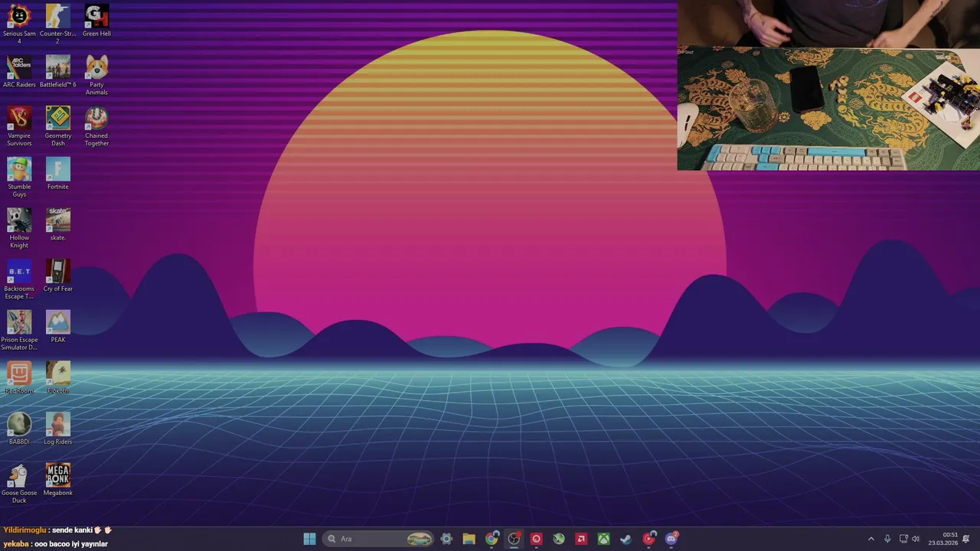Select the BABBDI desktop icon
The height and width of the screenshot is (551, 980).
[x=19, y=429]
